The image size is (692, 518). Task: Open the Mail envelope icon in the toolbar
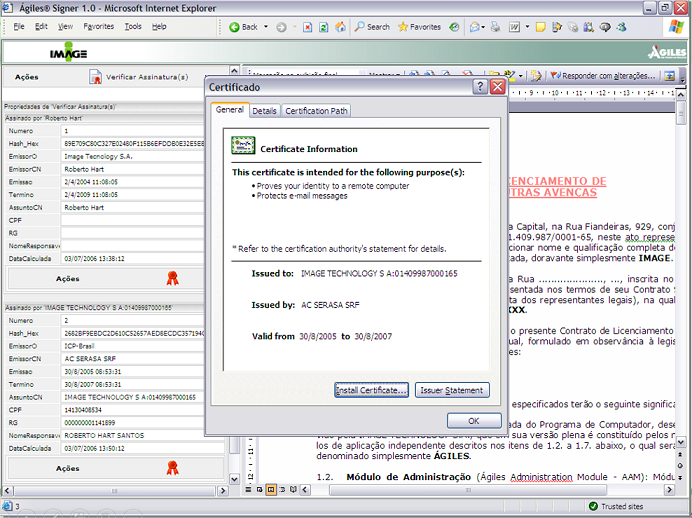point(474,27)
